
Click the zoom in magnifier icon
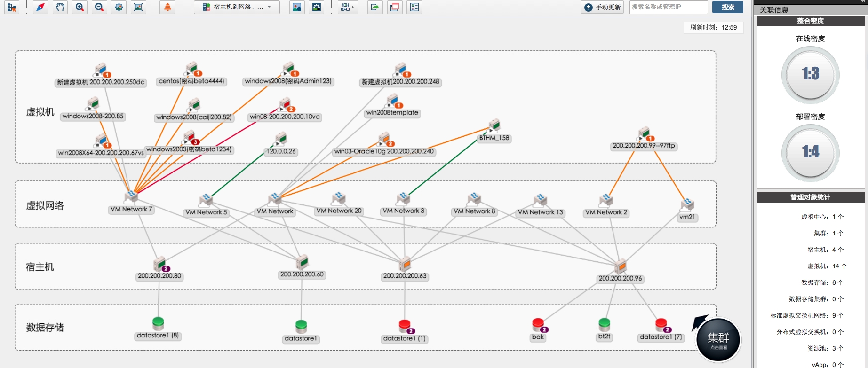pyautogui.click(x=80, y=7)
